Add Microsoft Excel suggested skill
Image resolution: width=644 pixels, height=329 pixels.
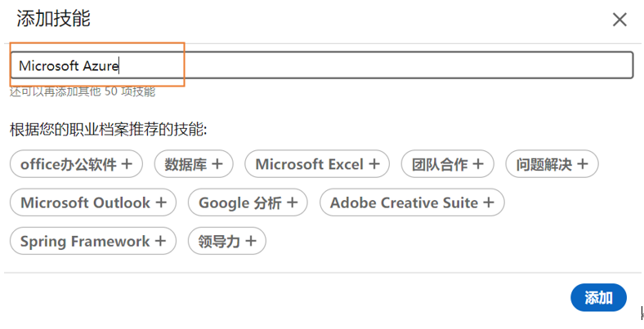pos(317,164)
